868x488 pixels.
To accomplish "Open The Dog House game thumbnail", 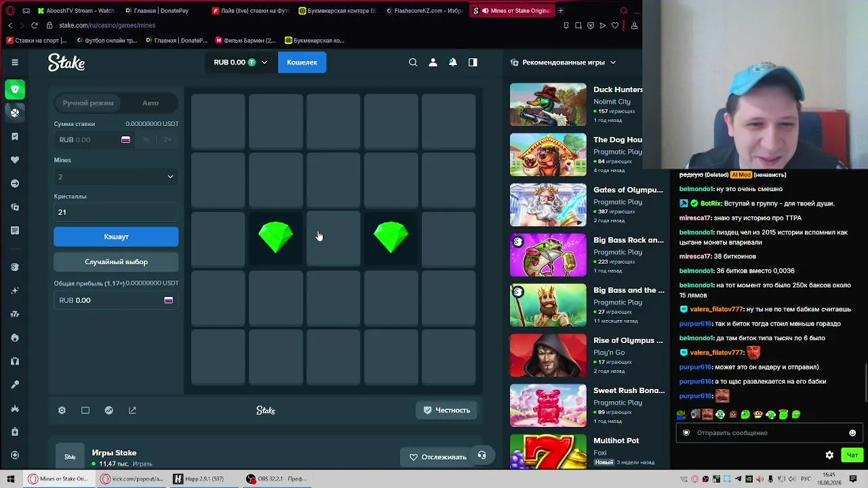I will point(548,155).
